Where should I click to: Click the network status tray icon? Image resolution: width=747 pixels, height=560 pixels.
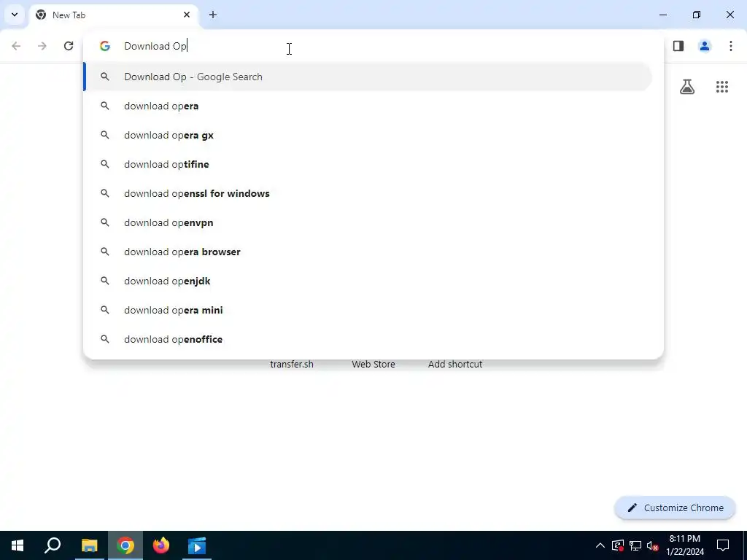(x=635, y=545)
